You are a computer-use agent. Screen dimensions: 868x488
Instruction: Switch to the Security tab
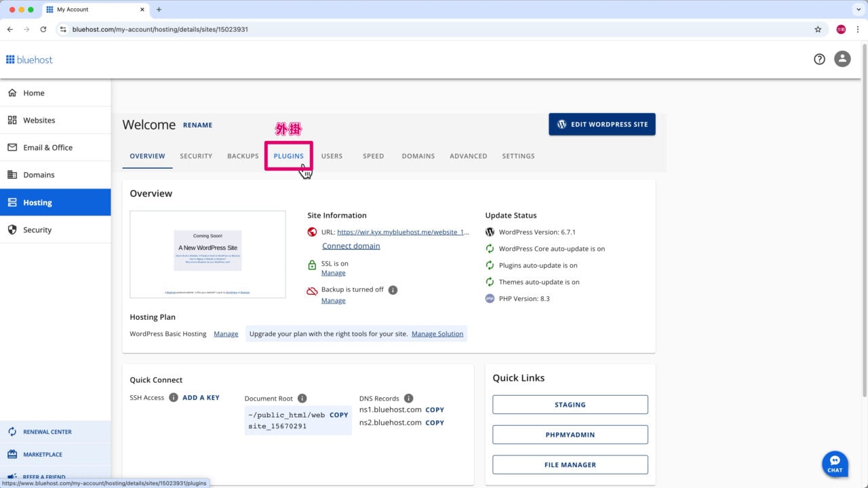196,156
